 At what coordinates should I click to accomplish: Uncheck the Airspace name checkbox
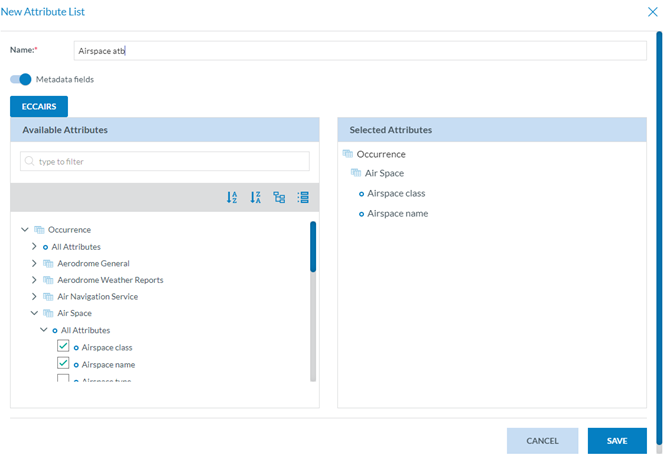[63, 364]
